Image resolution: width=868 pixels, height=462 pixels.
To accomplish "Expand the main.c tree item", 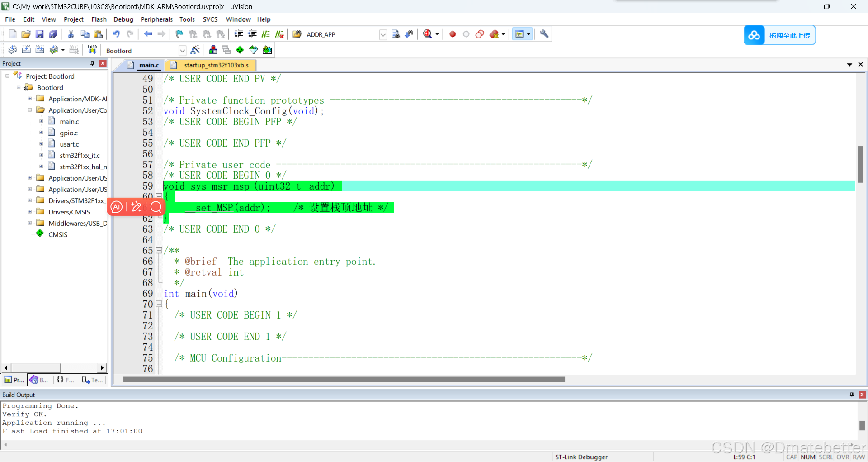I will (41, 121).
